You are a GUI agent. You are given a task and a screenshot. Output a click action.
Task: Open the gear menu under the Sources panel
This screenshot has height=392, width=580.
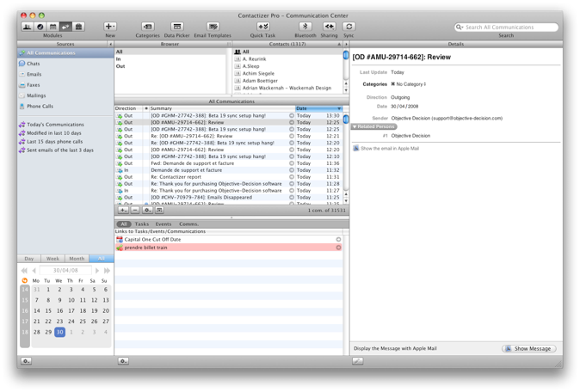(26, 361)
